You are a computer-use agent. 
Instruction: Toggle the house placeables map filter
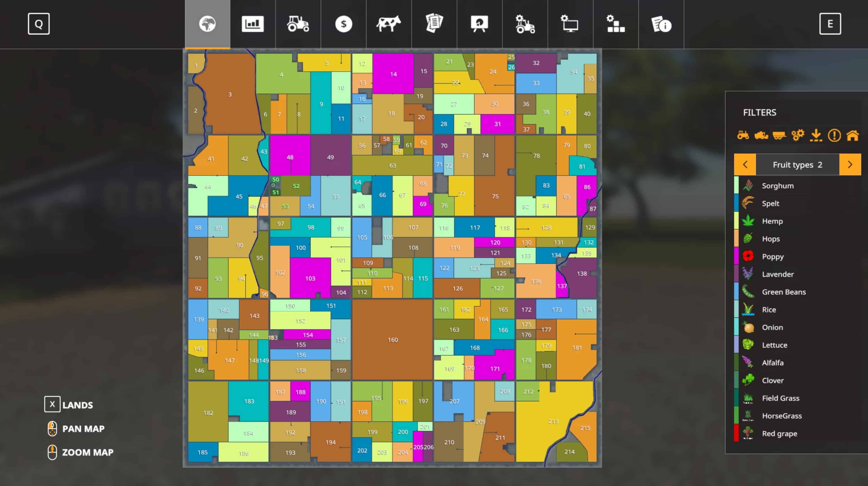pyautogui.click(x=852, y=135)
